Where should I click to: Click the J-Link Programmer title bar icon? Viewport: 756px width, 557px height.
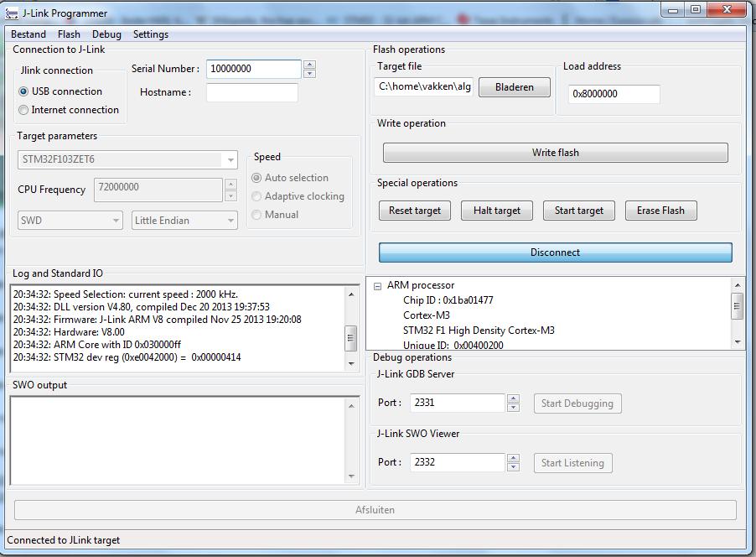(x=11, y=13)
